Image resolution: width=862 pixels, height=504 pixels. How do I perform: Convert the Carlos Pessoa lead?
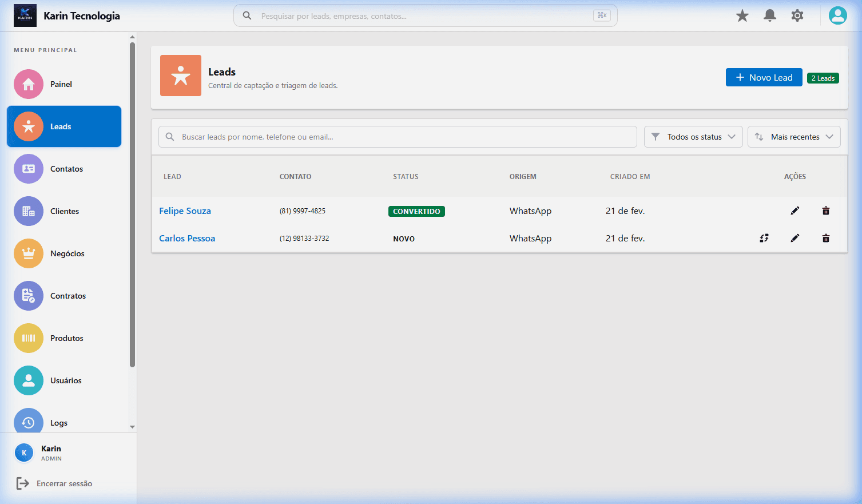(x=764, y=238)
